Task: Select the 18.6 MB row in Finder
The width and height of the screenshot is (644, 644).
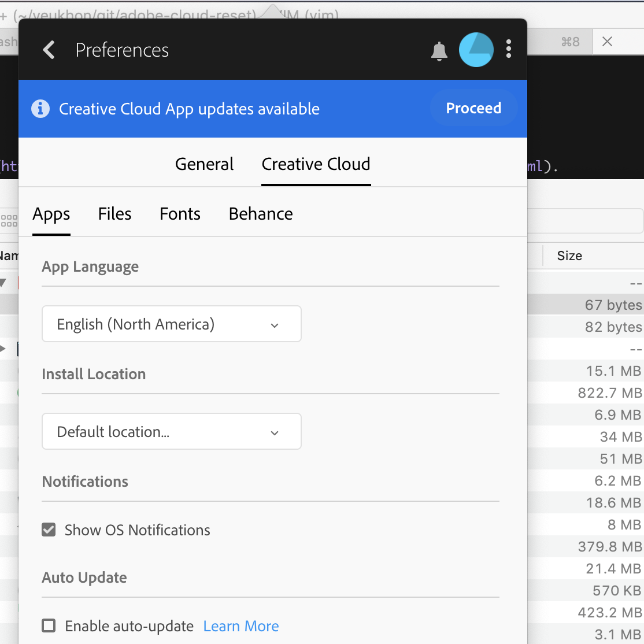Action: click(586, 502)
